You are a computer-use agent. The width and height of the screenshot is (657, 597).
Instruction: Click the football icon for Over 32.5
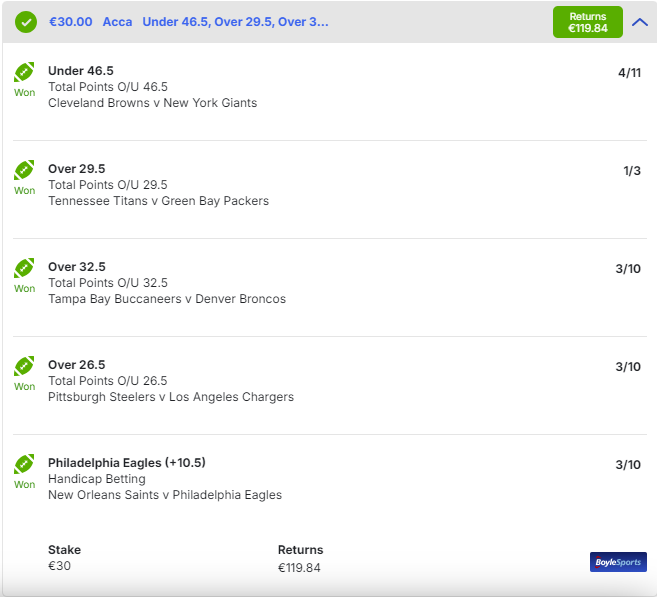[x=24, y=268]
